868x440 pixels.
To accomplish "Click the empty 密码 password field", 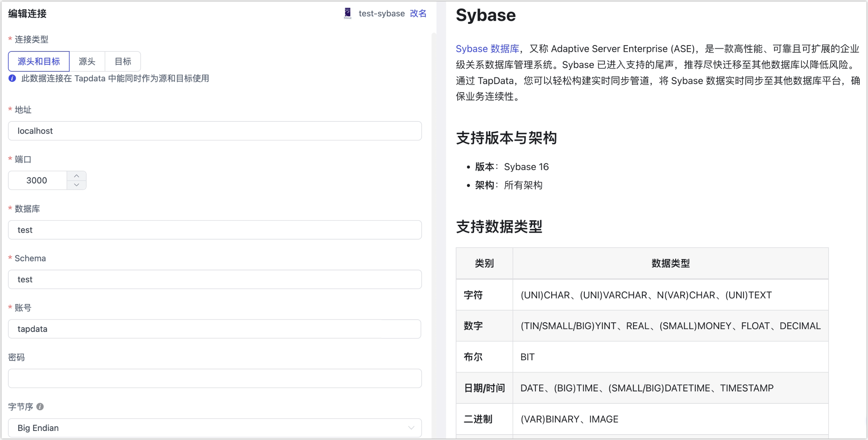I will [215, 378].
